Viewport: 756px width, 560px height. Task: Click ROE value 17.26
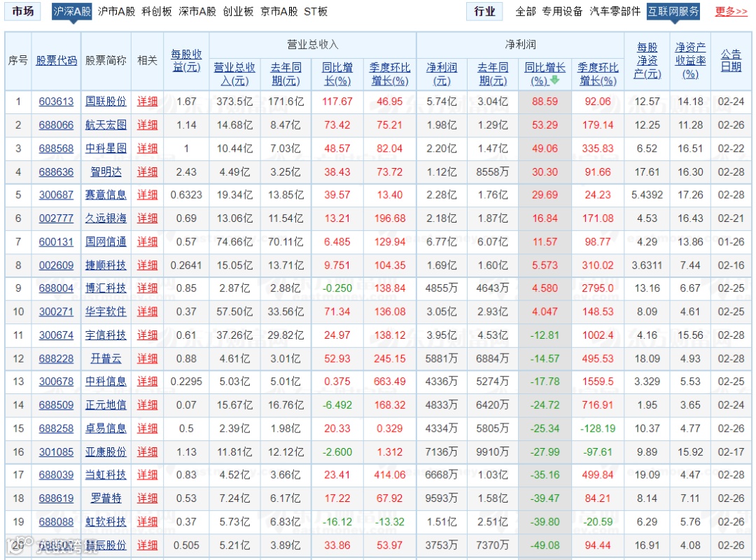coord(690,195)
